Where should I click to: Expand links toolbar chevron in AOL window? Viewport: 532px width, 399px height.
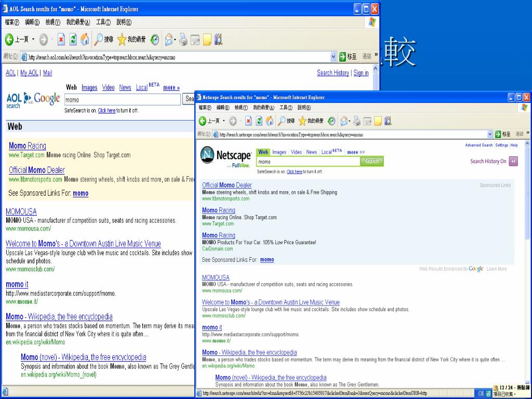pyautogui.click(x=376, y=55)
